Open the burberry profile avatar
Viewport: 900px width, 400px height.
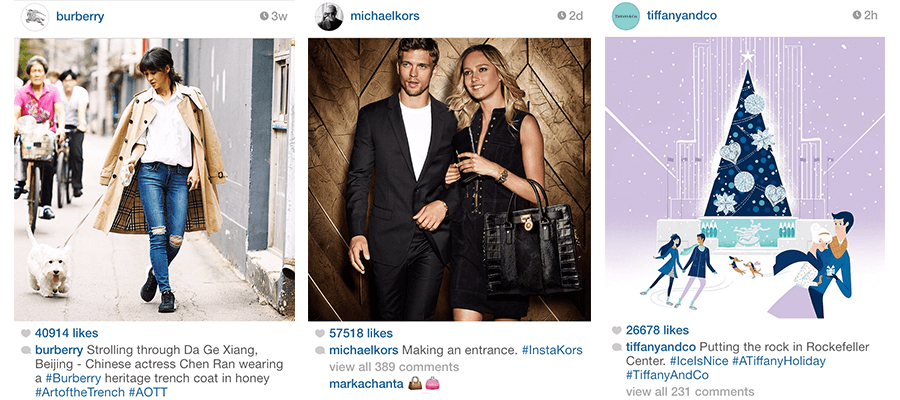point(35,17)
